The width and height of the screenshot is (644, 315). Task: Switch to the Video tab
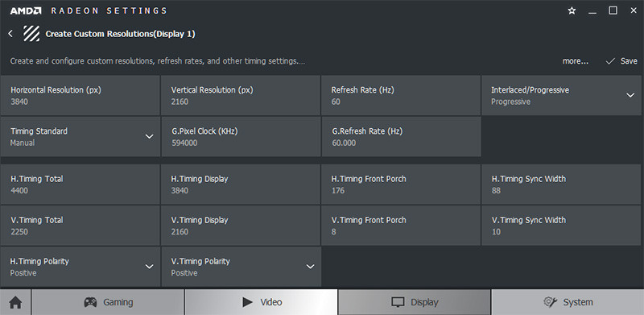point(261,302)
